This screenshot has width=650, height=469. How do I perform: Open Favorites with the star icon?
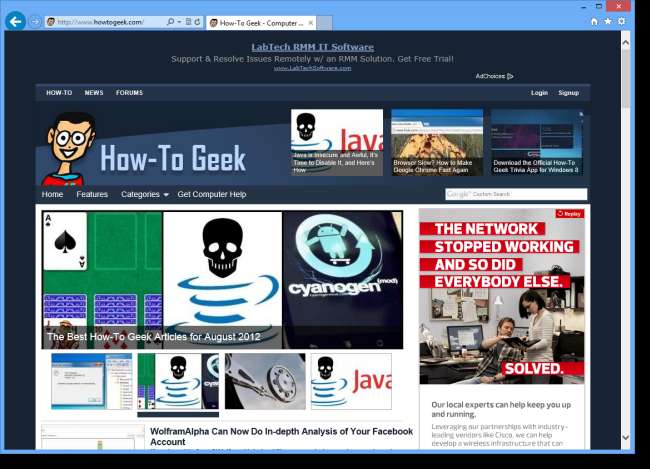click(x=608, y=21)
